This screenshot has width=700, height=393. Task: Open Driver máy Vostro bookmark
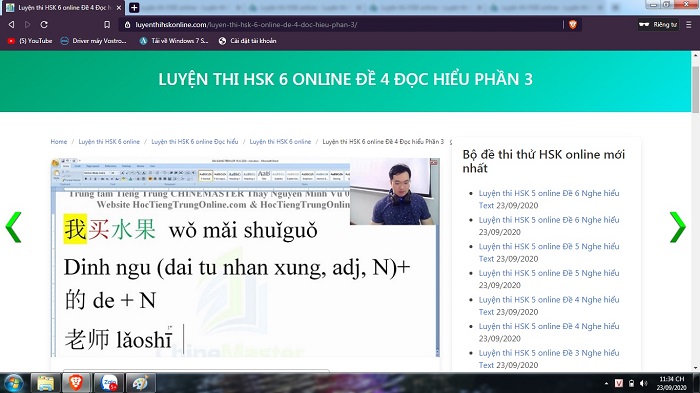pyautogui.click(x=94, y=41)
